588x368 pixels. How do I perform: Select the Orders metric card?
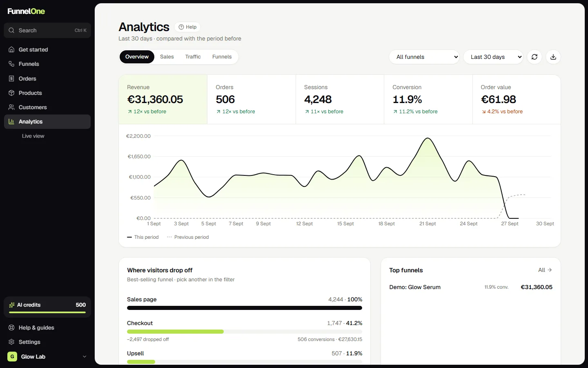click(x=252, y=99)
